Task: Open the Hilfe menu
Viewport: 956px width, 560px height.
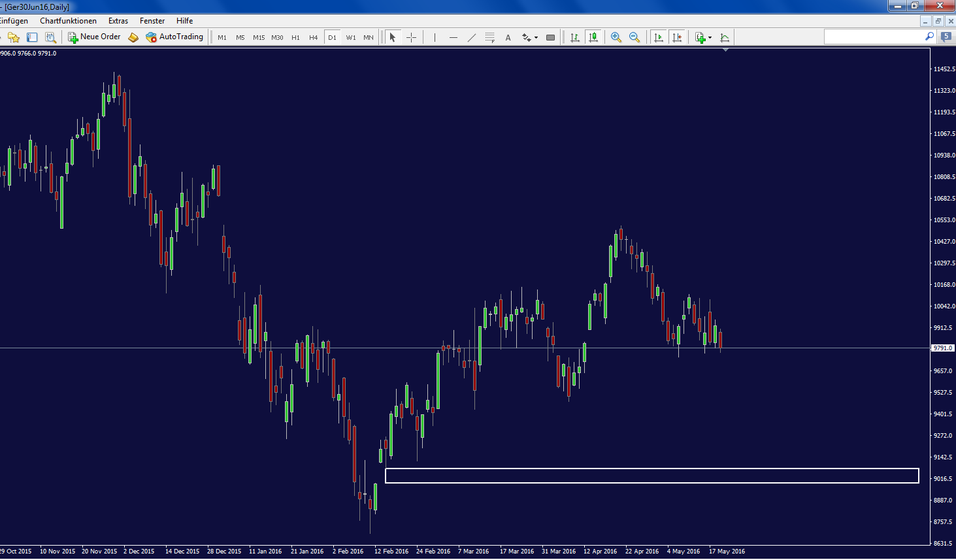Action: pyautogui.click(x=185, y=21)
